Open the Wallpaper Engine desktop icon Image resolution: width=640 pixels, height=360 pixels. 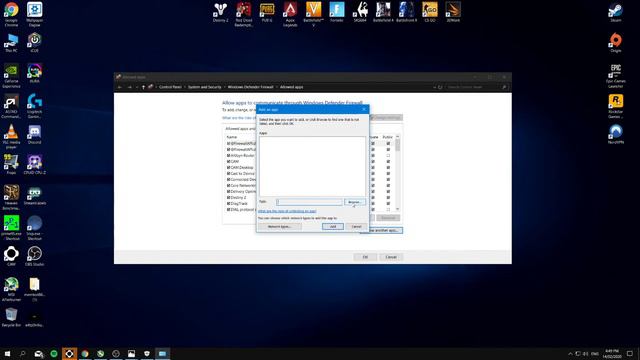[35, 14]
